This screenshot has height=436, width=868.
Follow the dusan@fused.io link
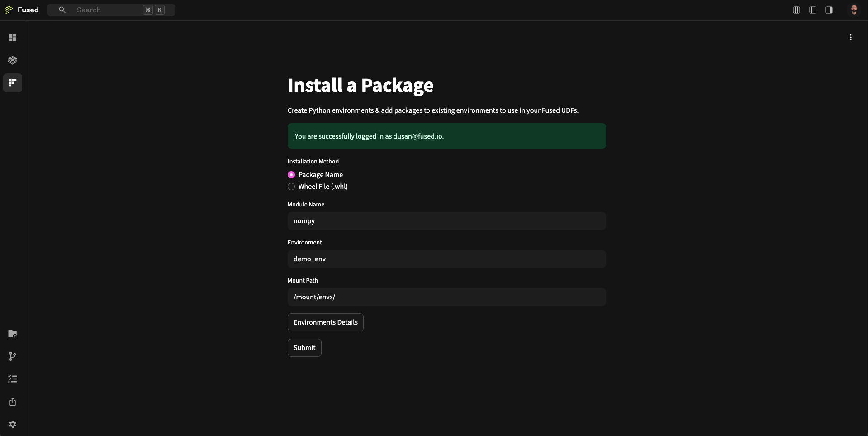[x=417, y=136]
